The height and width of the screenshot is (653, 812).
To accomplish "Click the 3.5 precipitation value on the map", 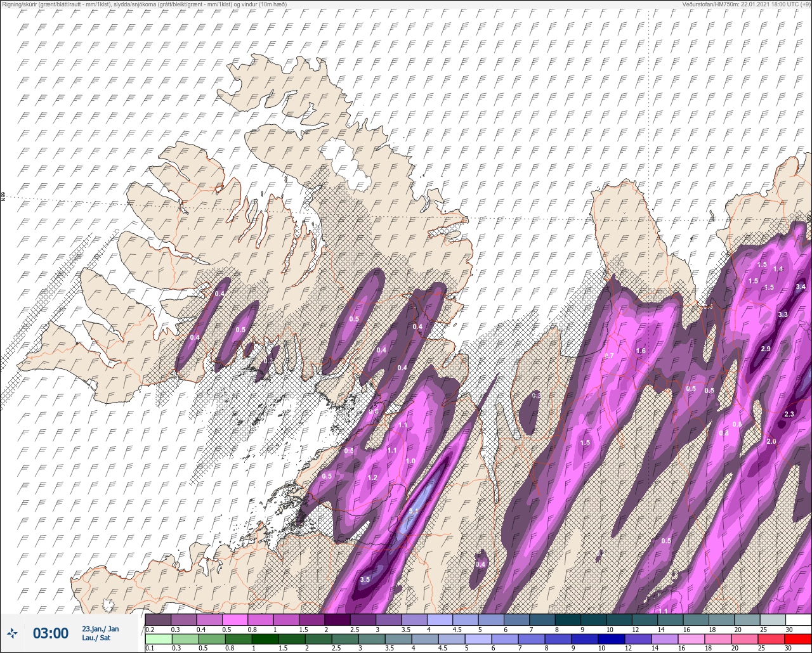I will coord(365,579).
